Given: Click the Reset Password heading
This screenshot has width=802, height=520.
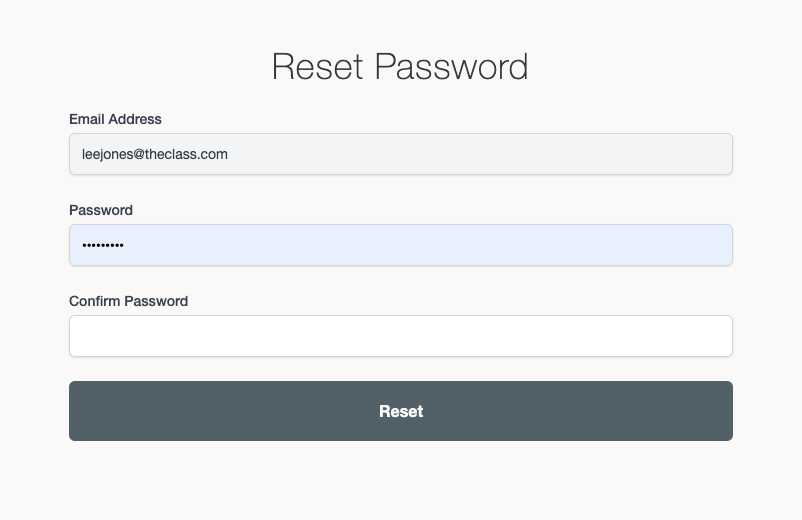Looking at the screenshot, I should [x=400, y=67].
